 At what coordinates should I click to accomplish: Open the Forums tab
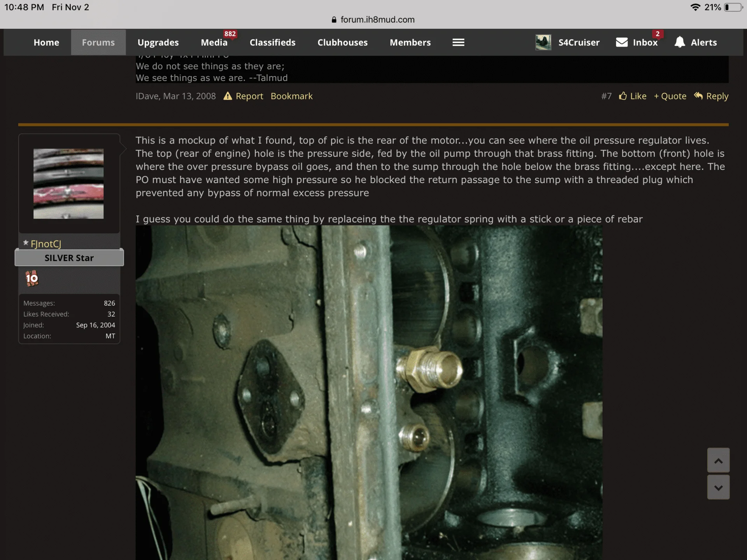98,42
